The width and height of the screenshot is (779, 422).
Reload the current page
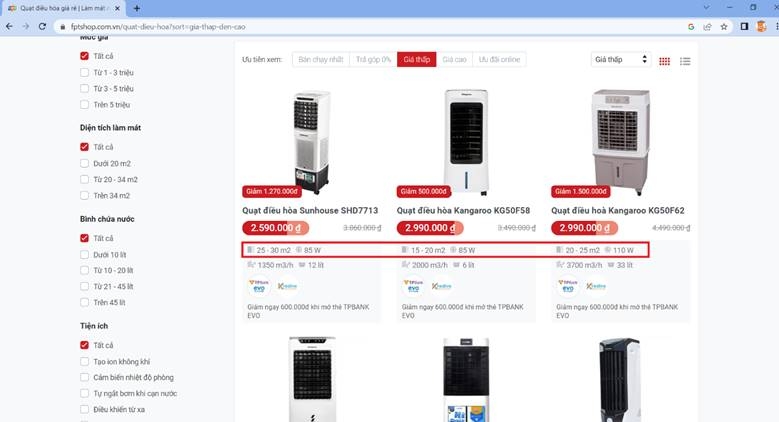point(42,26)
